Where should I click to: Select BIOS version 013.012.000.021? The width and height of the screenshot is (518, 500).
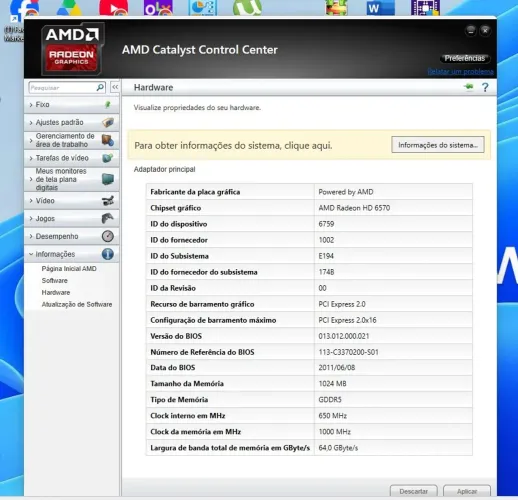(x=344, y=336)
